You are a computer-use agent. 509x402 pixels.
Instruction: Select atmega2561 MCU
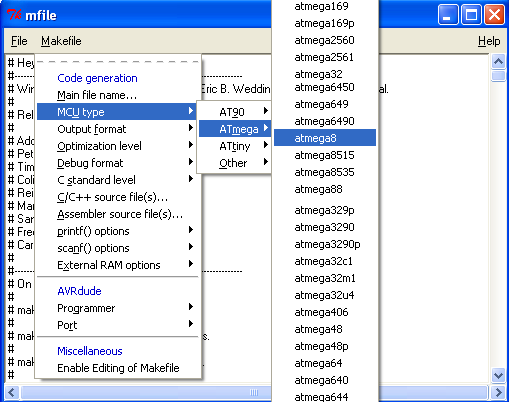[x=325, y=57]
